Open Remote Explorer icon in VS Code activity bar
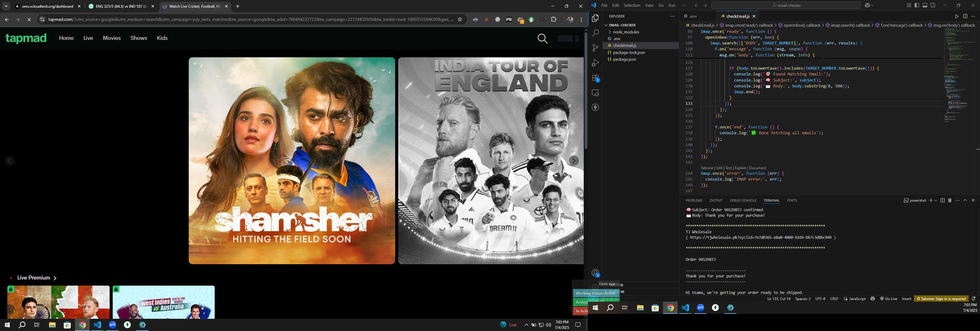This screenshot has height=331, width=980. pos(595,93)
